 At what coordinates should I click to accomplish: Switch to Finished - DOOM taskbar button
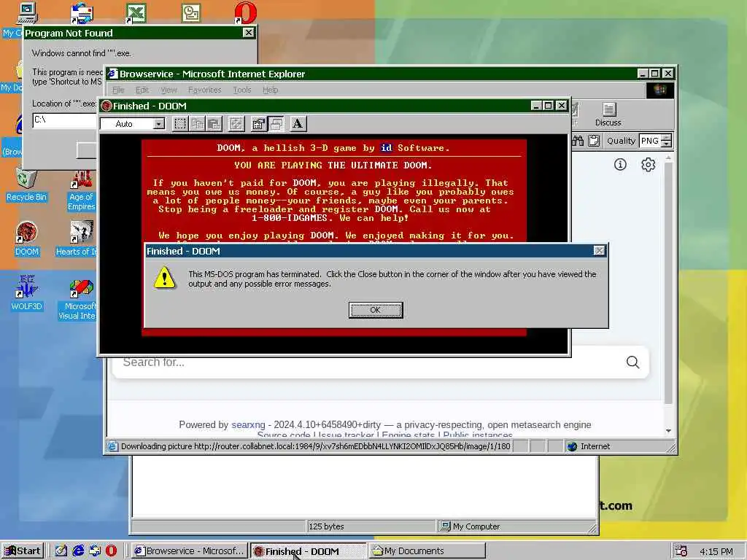308,551
